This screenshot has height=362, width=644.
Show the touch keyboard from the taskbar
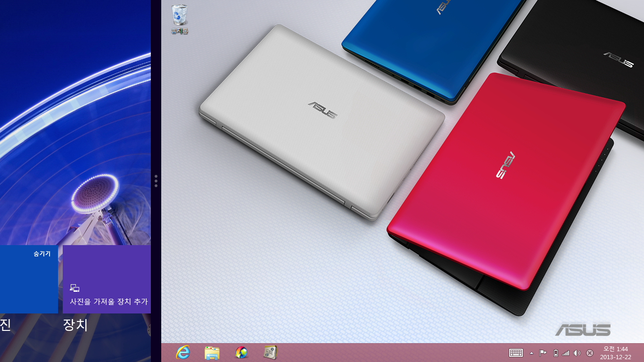[516, 353]
